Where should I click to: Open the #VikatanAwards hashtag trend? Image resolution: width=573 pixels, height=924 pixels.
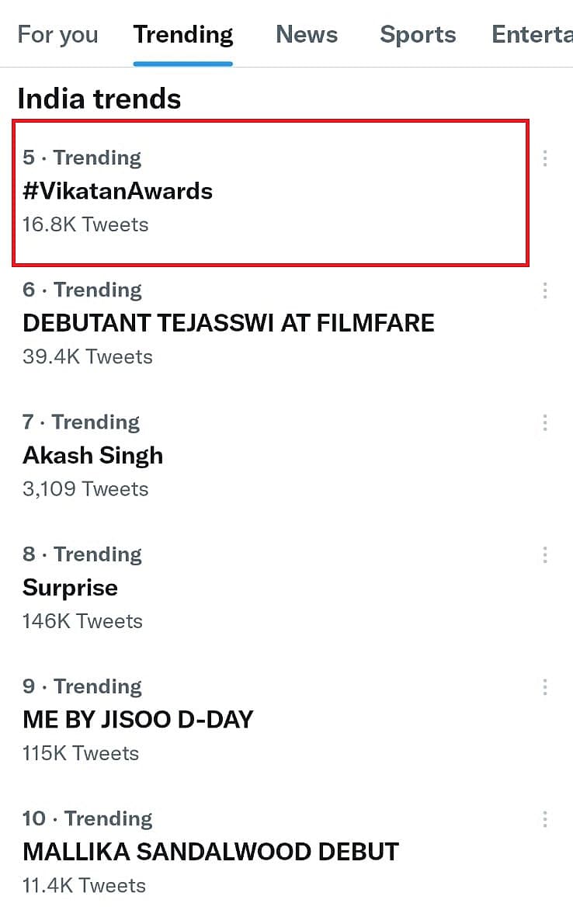(x=118, y=191)
